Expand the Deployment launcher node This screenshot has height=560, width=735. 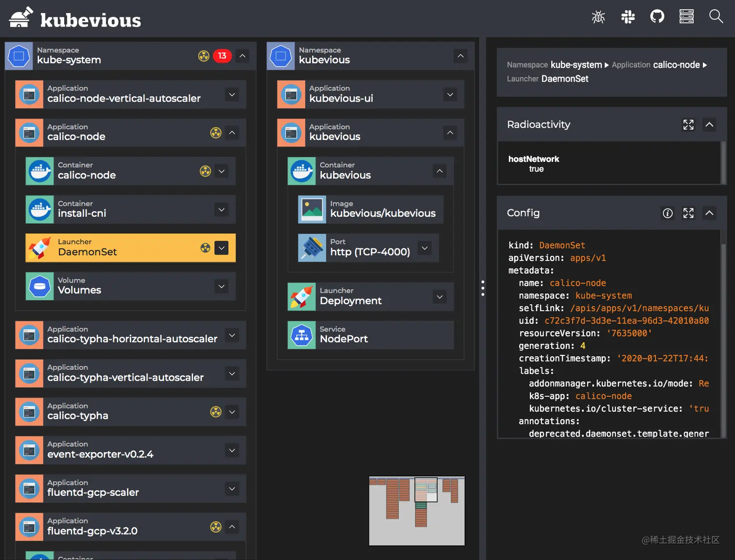coord(439,297)
